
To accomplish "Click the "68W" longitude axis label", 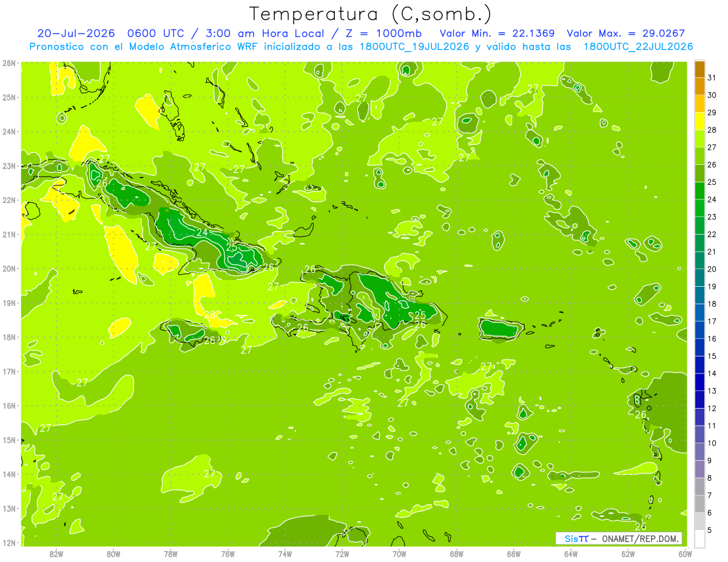I will coord(456,554).
